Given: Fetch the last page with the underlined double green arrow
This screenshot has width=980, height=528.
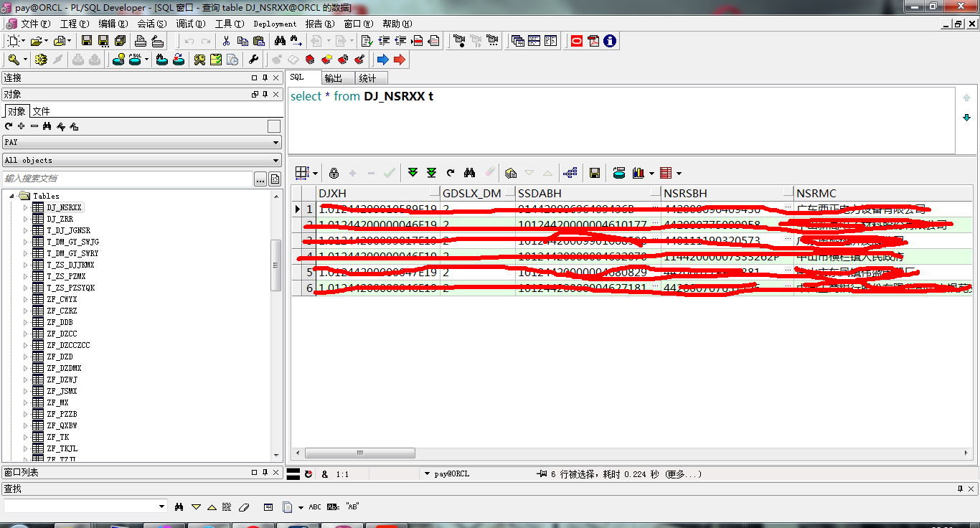Looking at the screenshot, I should click(x=431, y=173).
